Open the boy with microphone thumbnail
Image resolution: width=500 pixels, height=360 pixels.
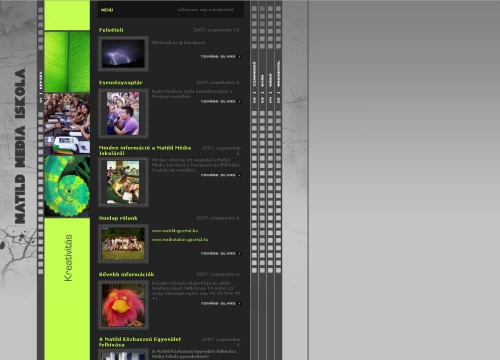point(123,114)
